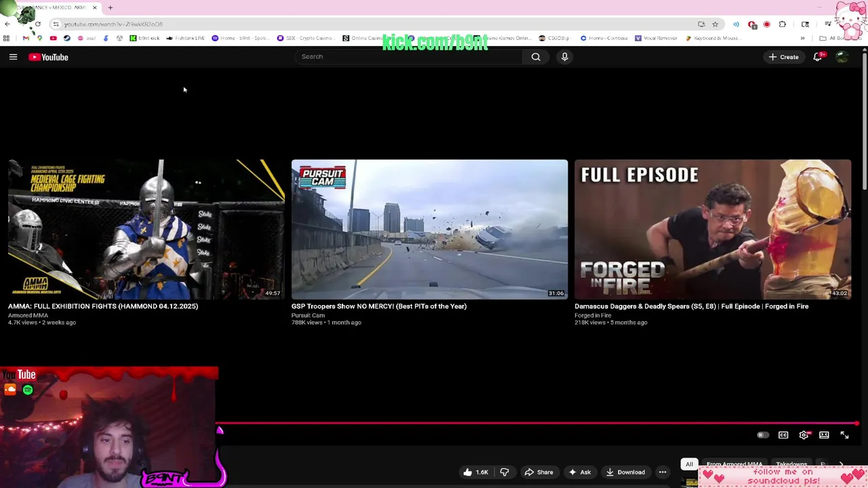Screen dimensions: 868x488
Task: Exit full screen in the player
Action: pyautogui.click(x=844, y=435)
